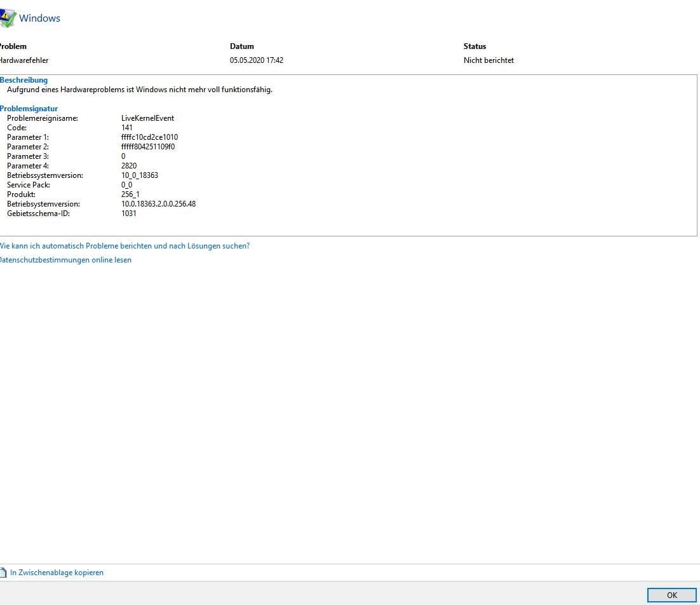Screen dimensions: 700x605
Task: Click the 'Status' column header
Action: tap(475, 46)
